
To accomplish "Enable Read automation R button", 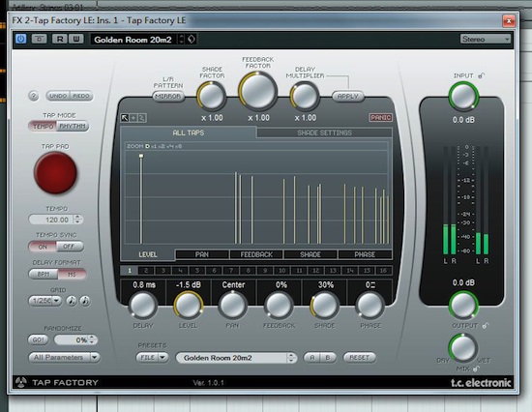I will coord(60,39).
